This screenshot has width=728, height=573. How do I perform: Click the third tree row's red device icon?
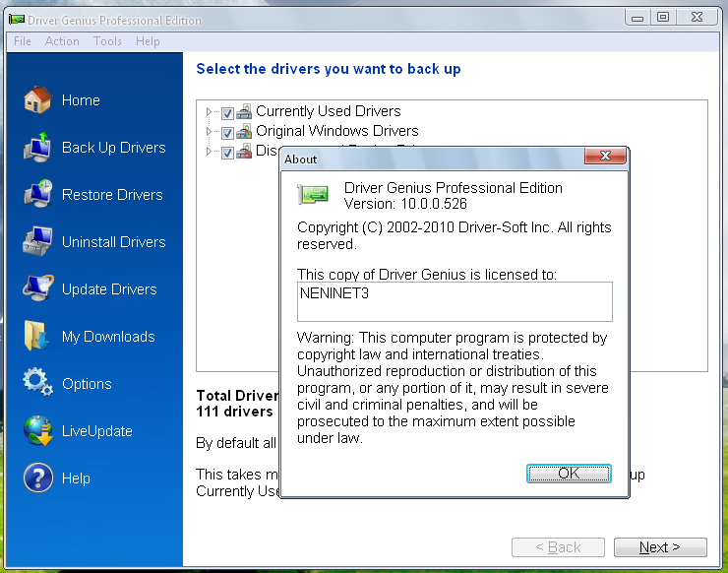pos(244,152)
